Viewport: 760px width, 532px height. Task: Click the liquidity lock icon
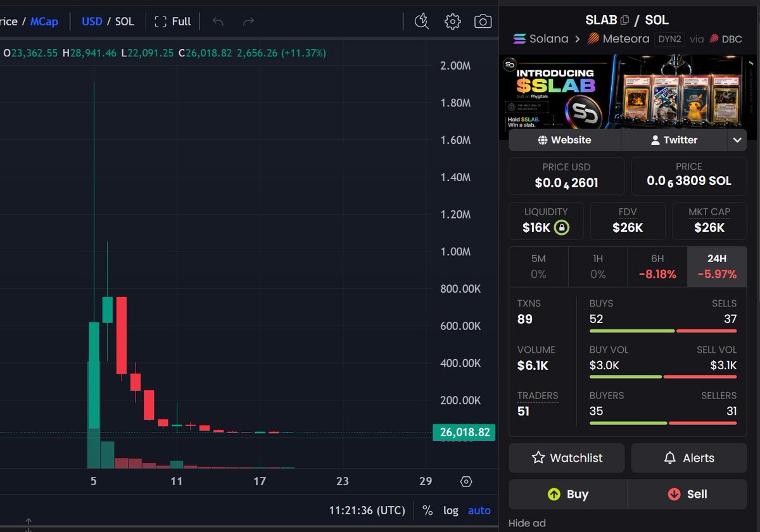(x=561, y=227)
